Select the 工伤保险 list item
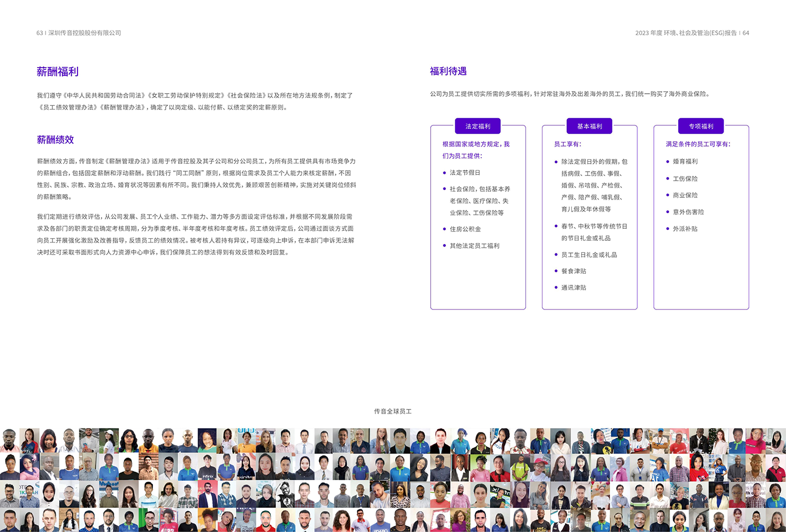The height and width of the screenshot is (532, 786). pyautogui.click(x=685, y=179)
